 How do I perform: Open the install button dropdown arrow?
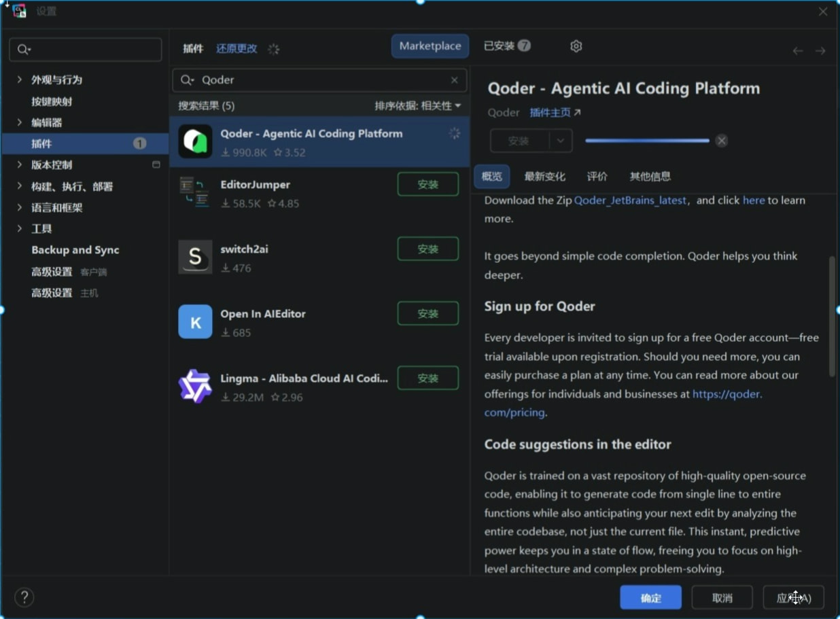[x=561, y=141]
